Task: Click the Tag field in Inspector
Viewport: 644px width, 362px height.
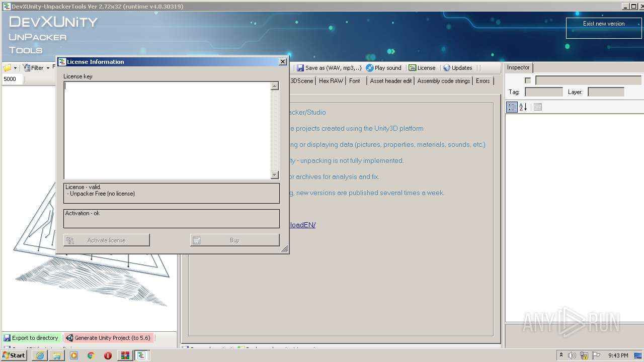Action: point(544,92)
